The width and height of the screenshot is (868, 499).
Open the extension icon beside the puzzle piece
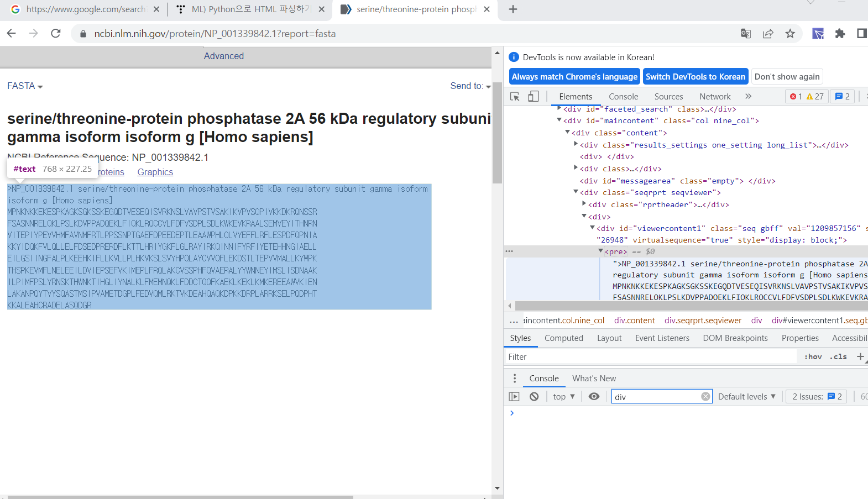click(818, 34)
